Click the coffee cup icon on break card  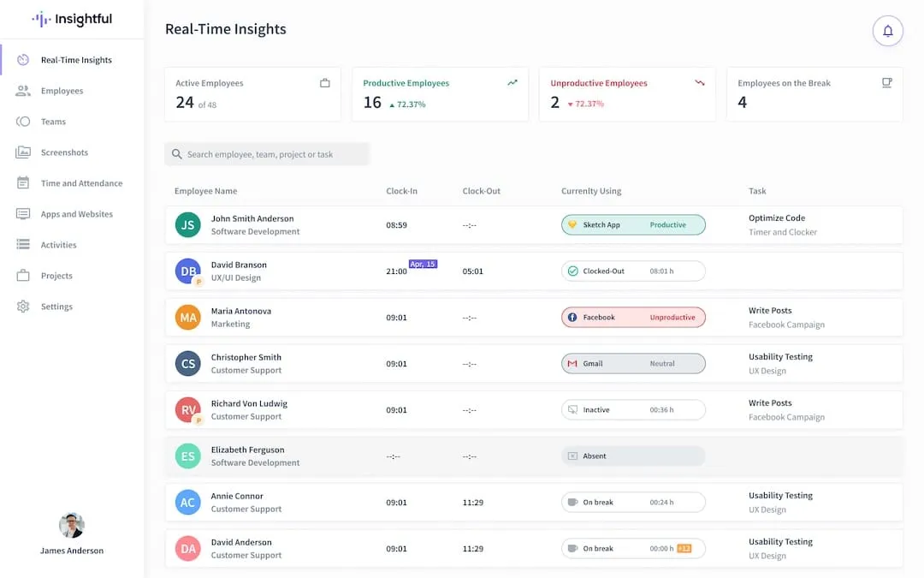coord(886,82)
